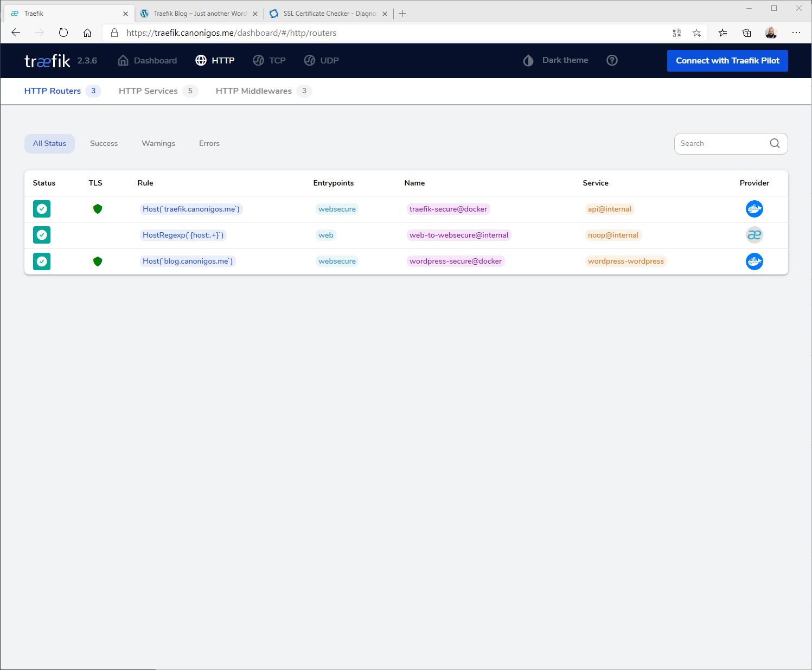Click Docker provider icon for traefik-secure router
Image resolution: width=812 pixels, height=670 pixels.
click(754, 209)
